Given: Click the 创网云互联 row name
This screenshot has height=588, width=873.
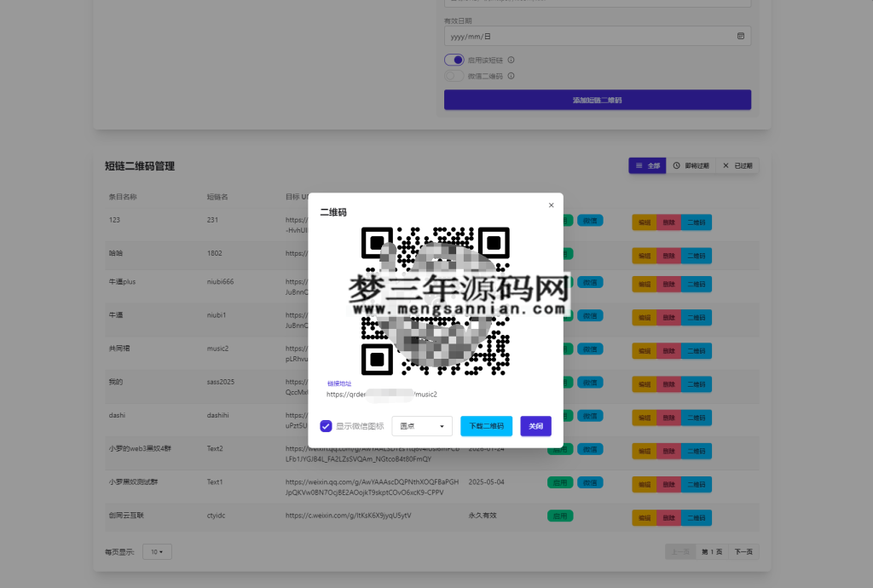Looking at the screenshot, I should tap(126, 516).
